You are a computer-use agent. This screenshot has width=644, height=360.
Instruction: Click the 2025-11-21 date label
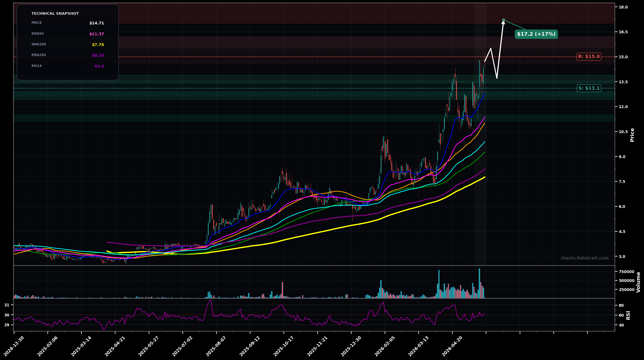[317, 346]
